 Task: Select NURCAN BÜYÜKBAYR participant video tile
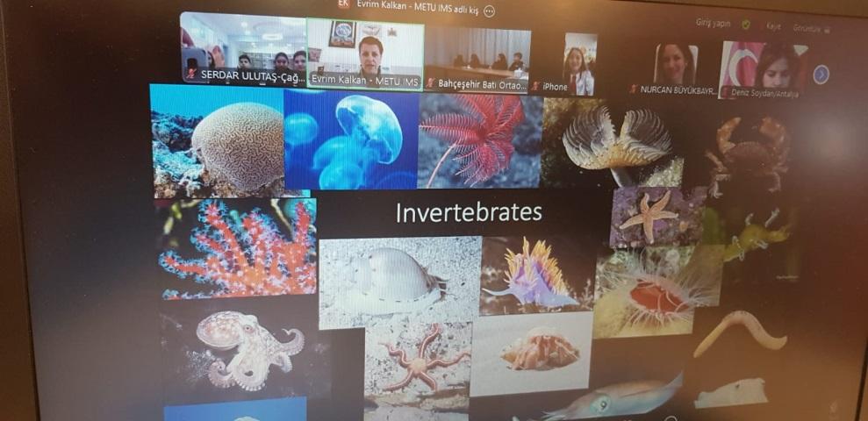(x=676, y=68)
